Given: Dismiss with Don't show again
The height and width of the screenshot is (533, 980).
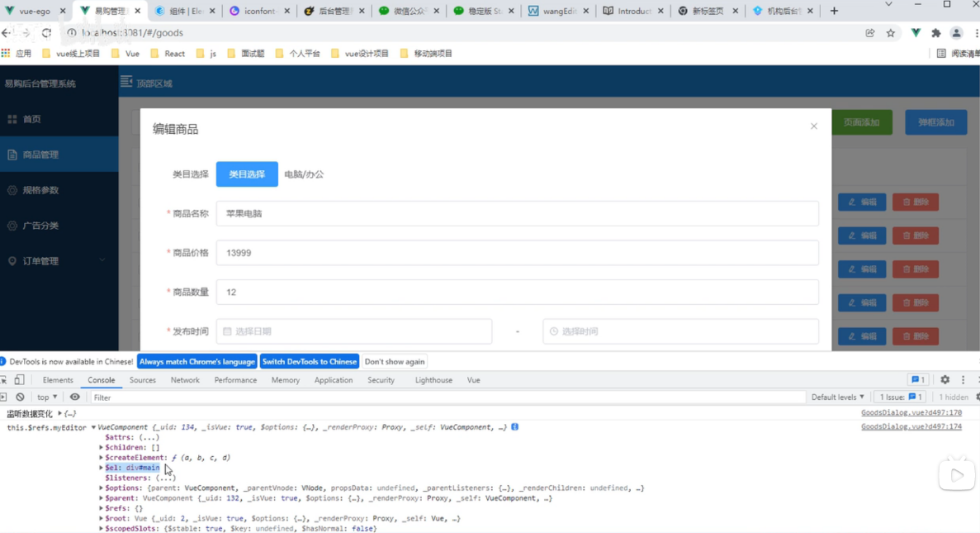Looking at the screenshot, I should click(395, 362).
